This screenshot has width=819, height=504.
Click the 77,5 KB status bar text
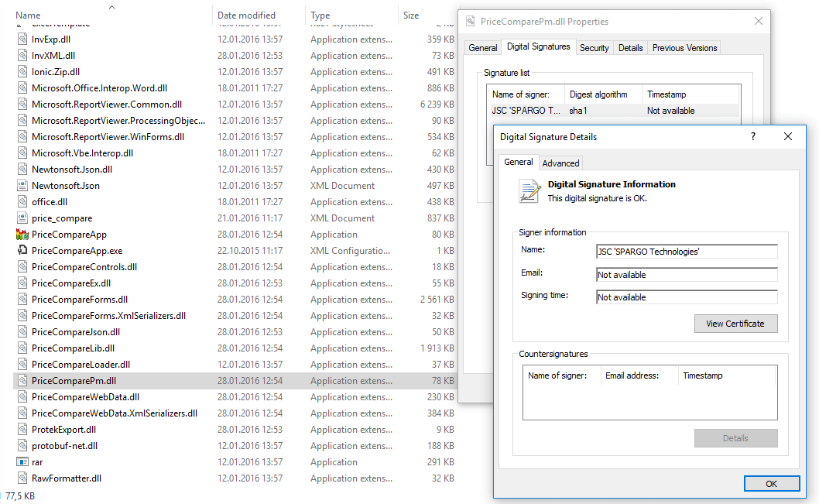20,495
